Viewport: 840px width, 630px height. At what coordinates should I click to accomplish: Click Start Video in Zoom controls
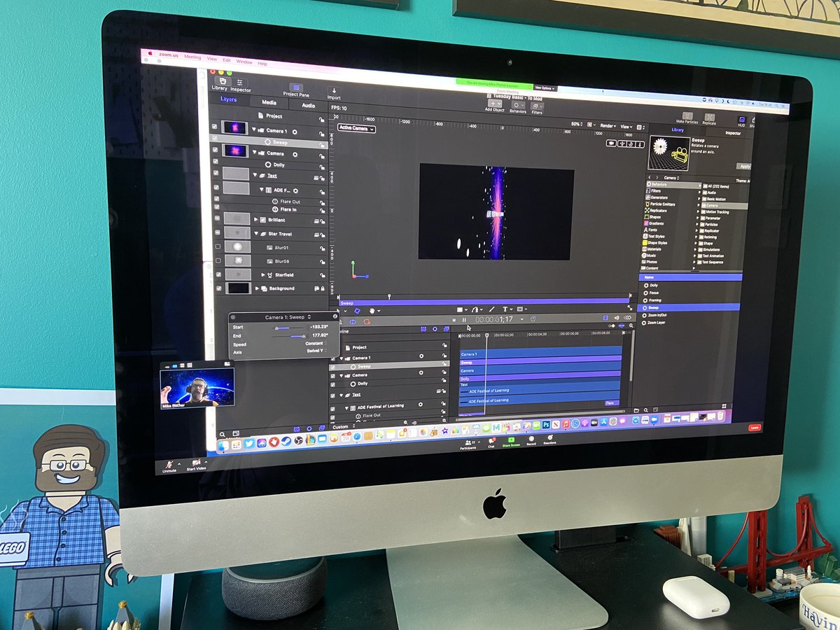click(196, 465)
